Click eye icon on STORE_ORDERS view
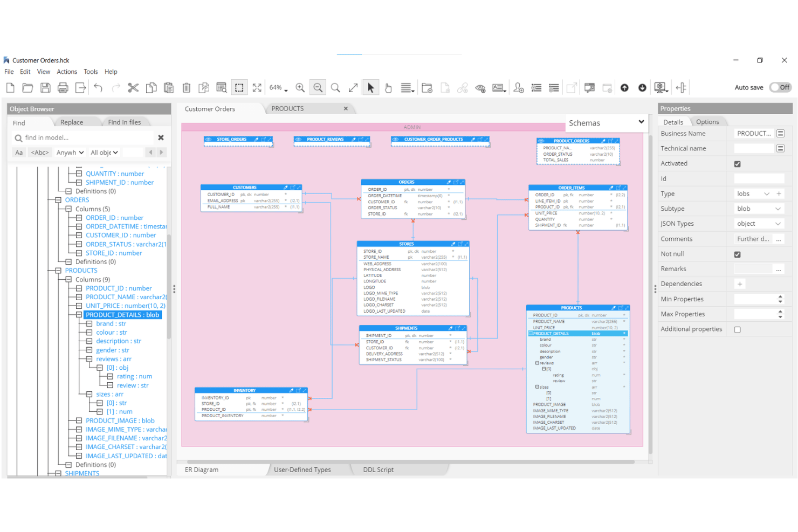Screen dimensions: 798x532 click(208, 140)
